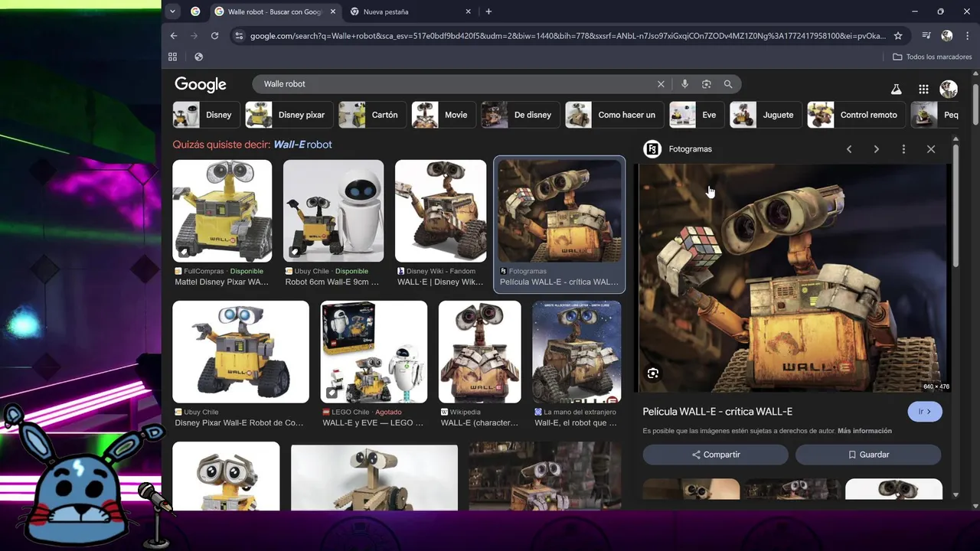Clear the search box with the X
The image size is (980, 551).
point(661,84)
